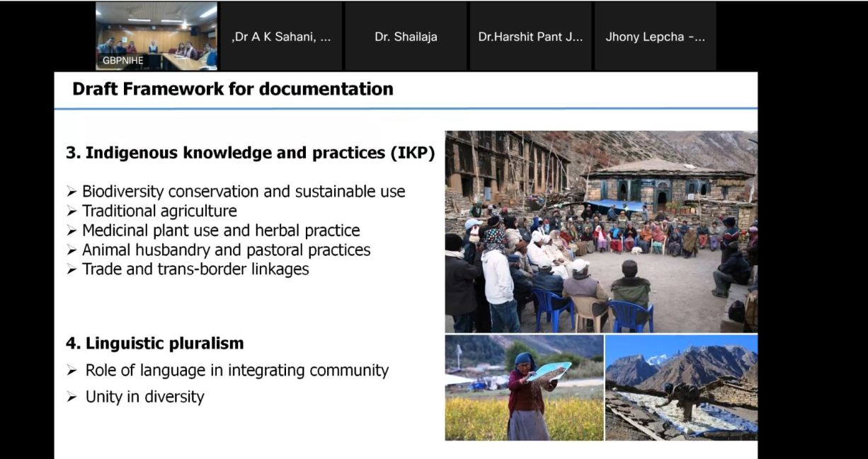Select heading Indigenous knowledge and practices (IKP)

[x=250, y=153]
